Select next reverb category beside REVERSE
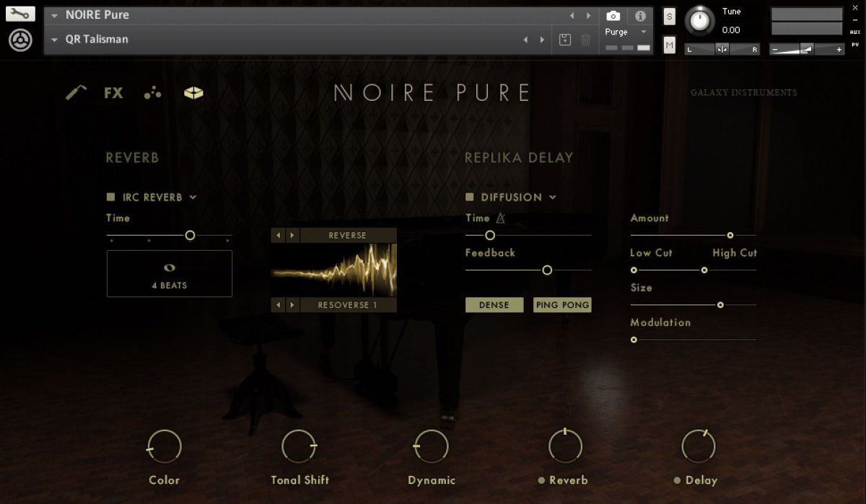This screenshot has height=504, width=866. [292, 235]
